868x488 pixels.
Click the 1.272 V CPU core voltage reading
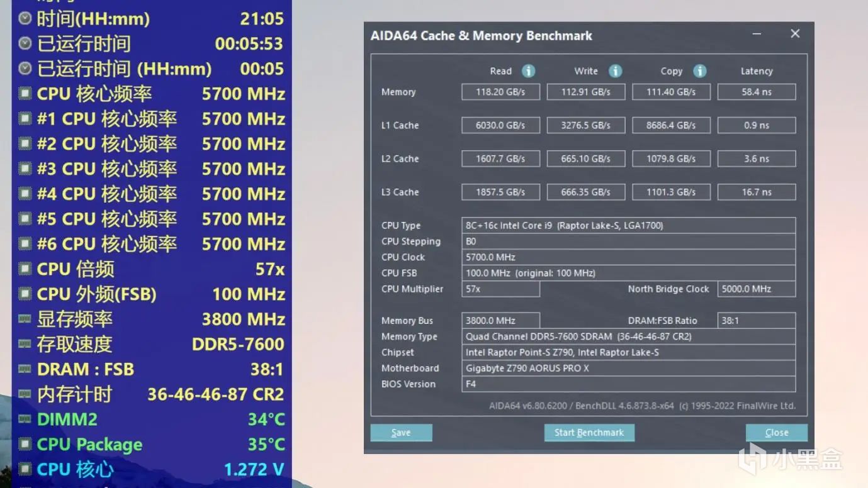[x=254, y=469]
